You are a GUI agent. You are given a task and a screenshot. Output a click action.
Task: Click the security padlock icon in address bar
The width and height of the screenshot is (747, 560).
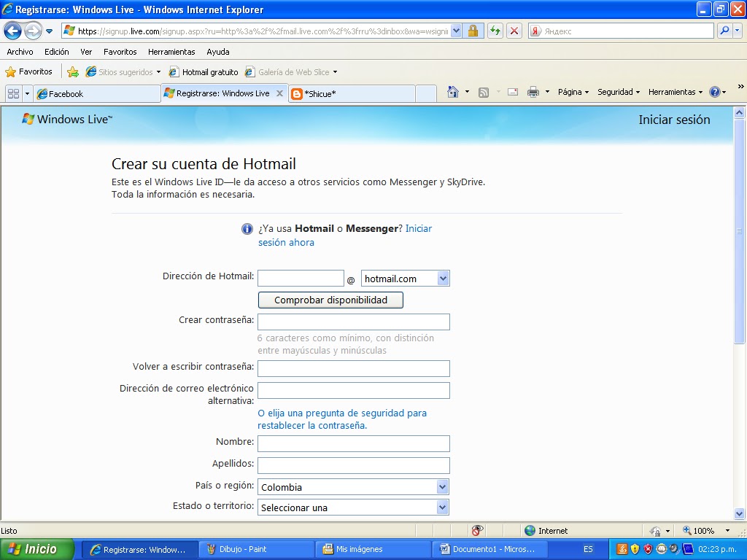point(473,31)
